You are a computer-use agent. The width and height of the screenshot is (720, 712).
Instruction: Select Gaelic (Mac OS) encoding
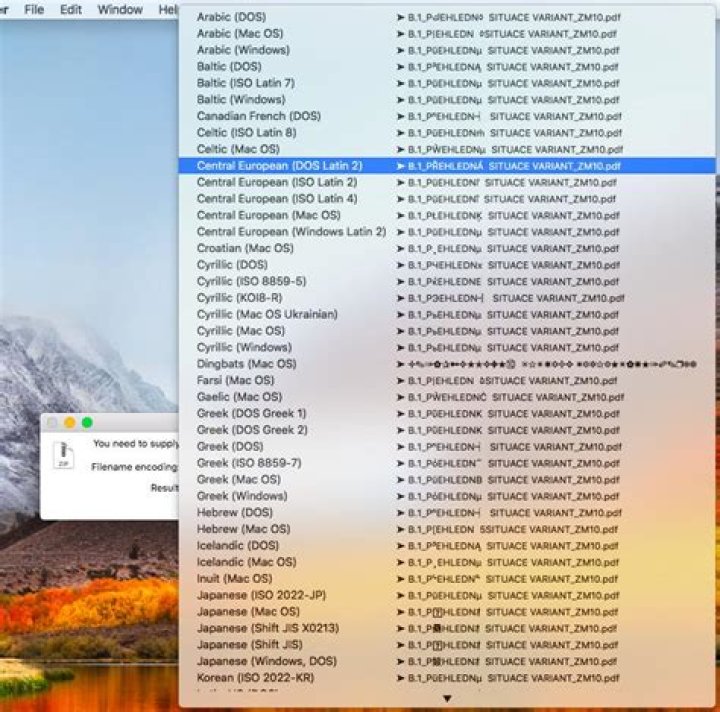click(x=447, y=398)
